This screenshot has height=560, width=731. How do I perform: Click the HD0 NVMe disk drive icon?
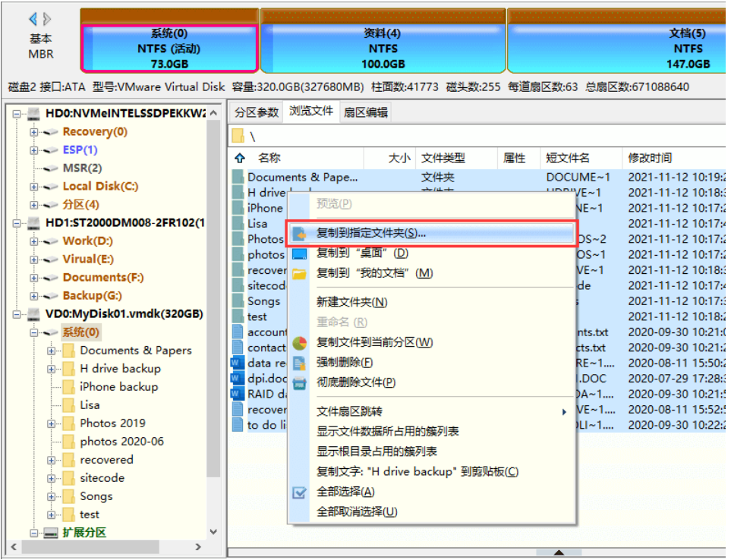(x=33, y=114)
